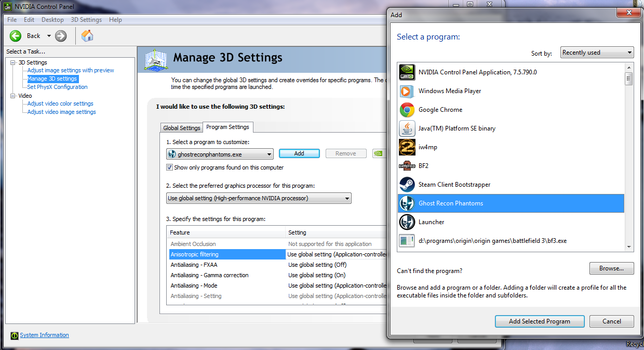This screenshot has height=350, width=644.
Task: Select the Program Settings tab
Action: (227, 127)
